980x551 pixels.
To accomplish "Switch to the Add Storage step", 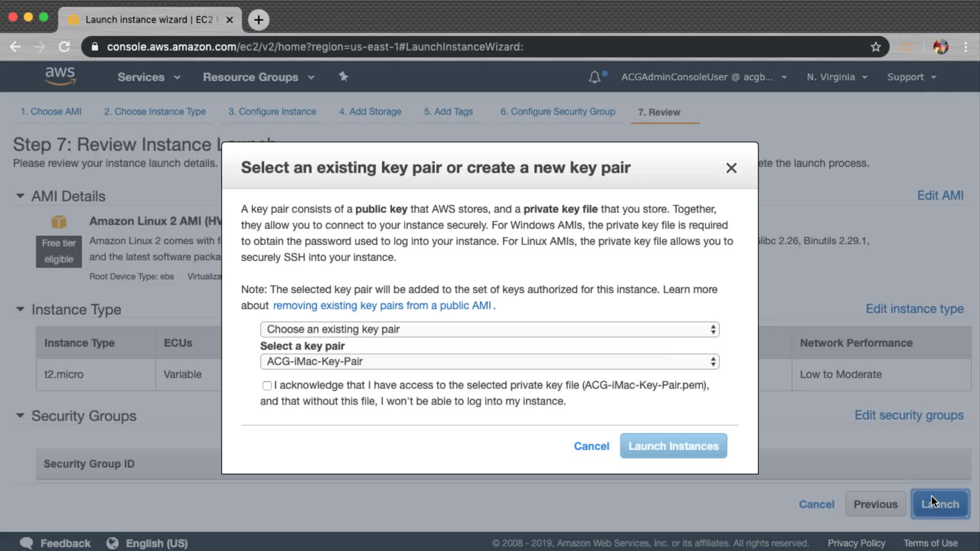I will pyautogui.click(x=370, y=112).
